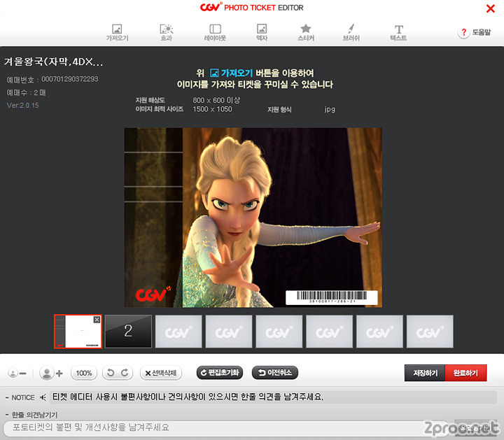
Task: Click the CGV Photo Ticket Editor title logo
Action: pyautogui.click(x=252, y=8)
